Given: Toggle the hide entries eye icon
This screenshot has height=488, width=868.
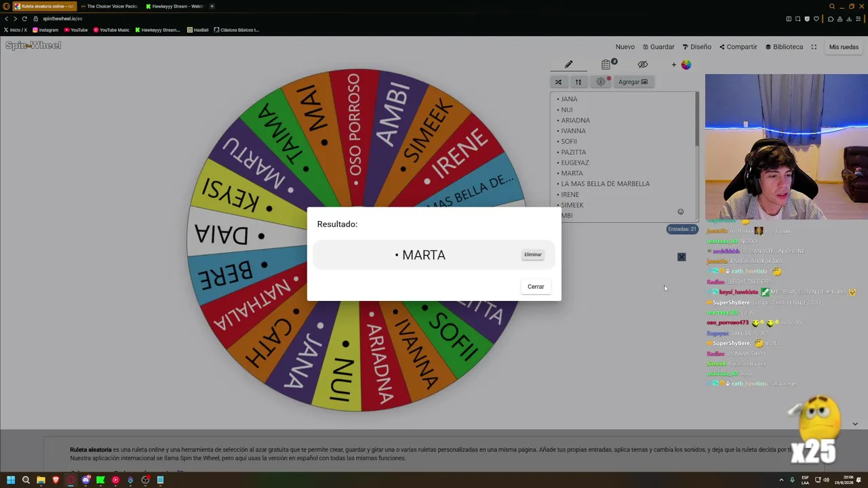Looking at the screenshot, I should 642,64.
